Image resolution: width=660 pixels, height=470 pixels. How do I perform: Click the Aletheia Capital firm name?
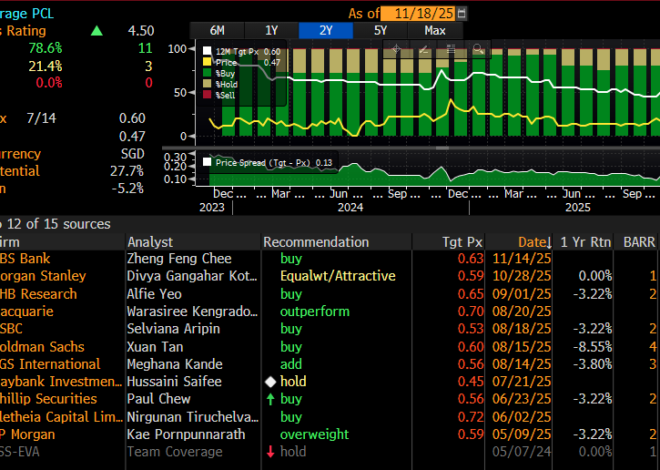pos(61,417)
